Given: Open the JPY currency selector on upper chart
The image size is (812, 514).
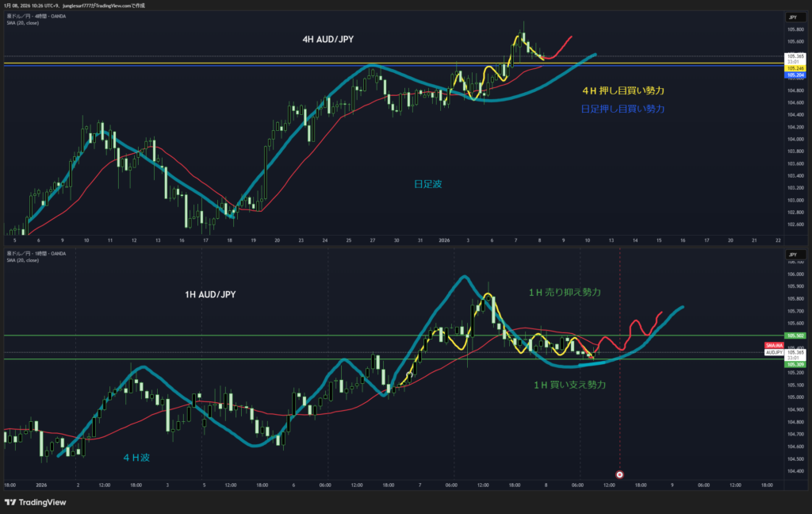Looking at the screenshot, I should (x=791, y=17).
